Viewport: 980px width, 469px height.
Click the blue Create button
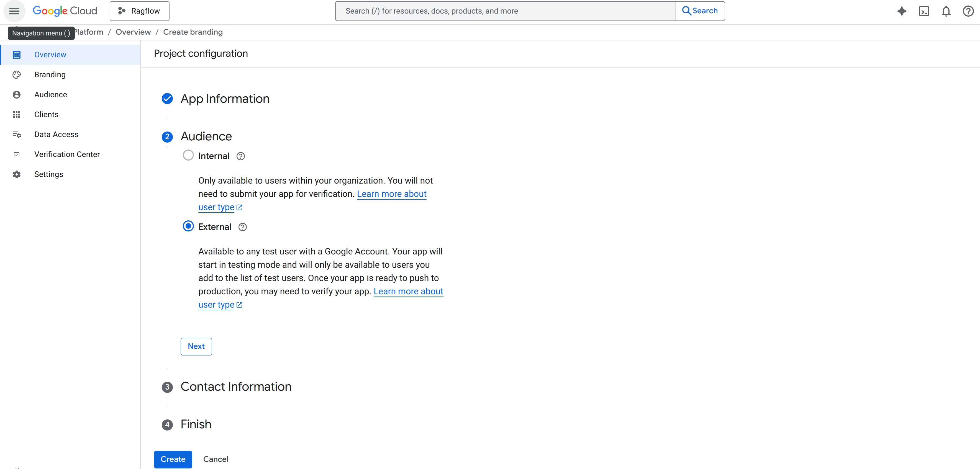click(173, 459)
